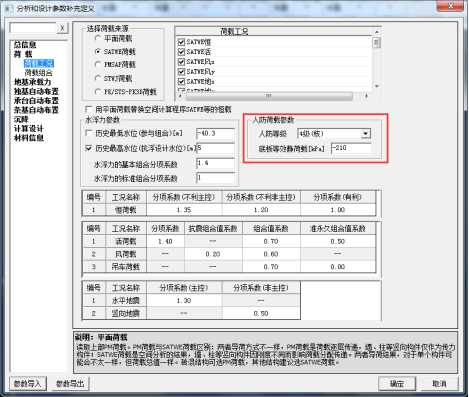The width and height of the screenshot is (469, 397).
Task: Select PK/STS-PK3D荷载 radio button
Action: click(98, 91)
